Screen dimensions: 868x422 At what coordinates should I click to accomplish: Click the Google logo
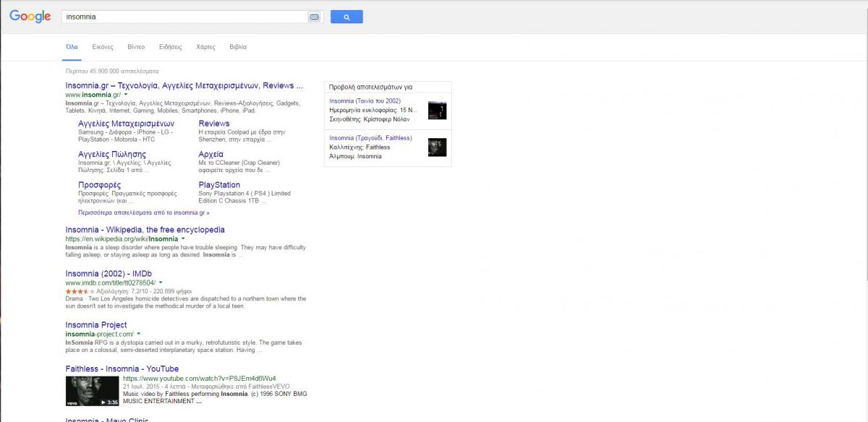pos(30,17)
